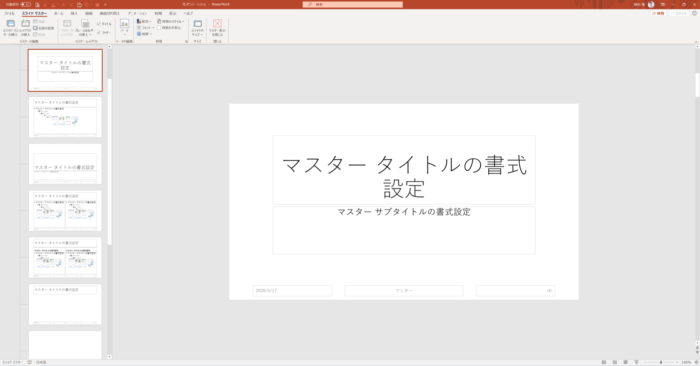Toggle Hide Background Graphics checkbox

coord(158,28)
